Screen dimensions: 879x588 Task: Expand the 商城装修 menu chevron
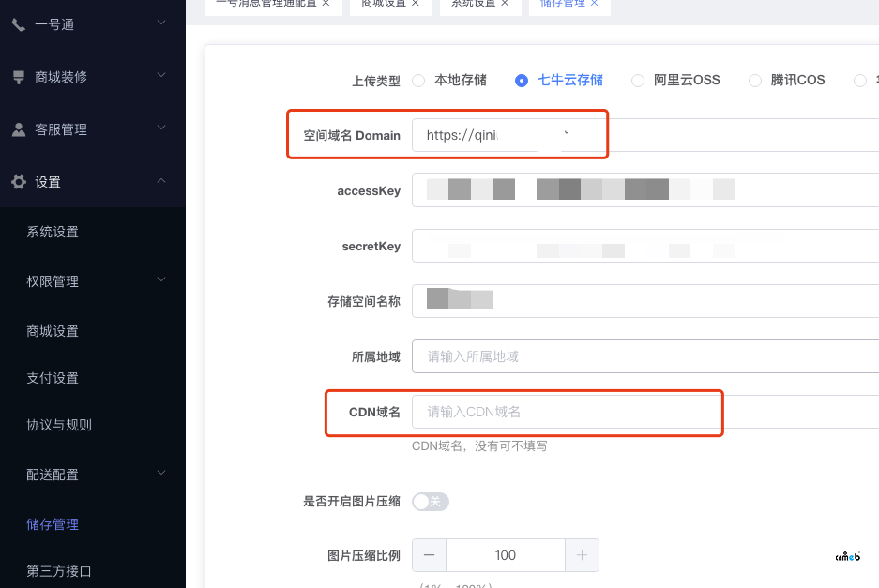[x=161, y=75]
